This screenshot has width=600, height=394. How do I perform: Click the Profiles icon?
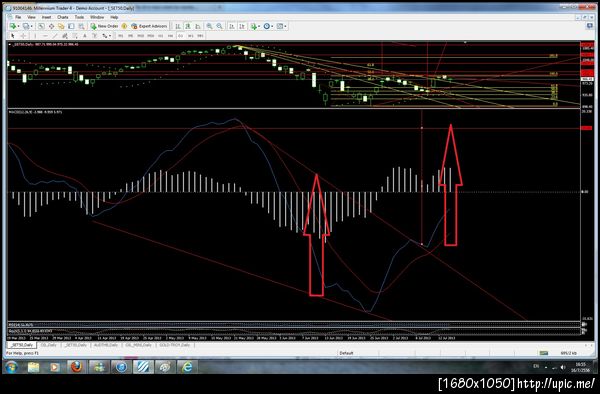(26, 26)
